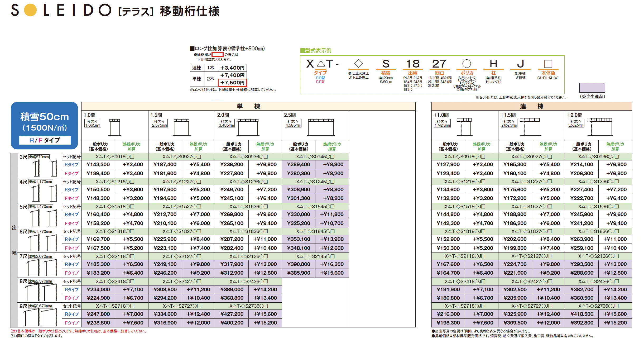
Task: Click the 出幅2,070mm label for 7尺
Action: pos(41,256)
